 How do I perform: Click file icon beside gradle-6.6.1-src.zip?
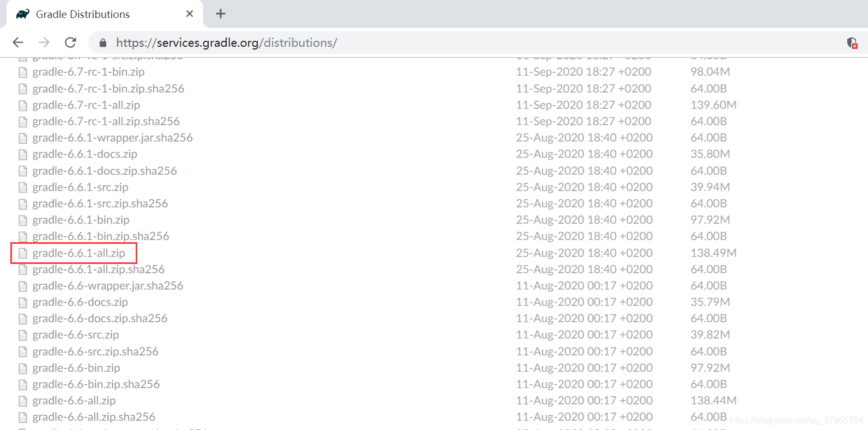pos(23,187)
